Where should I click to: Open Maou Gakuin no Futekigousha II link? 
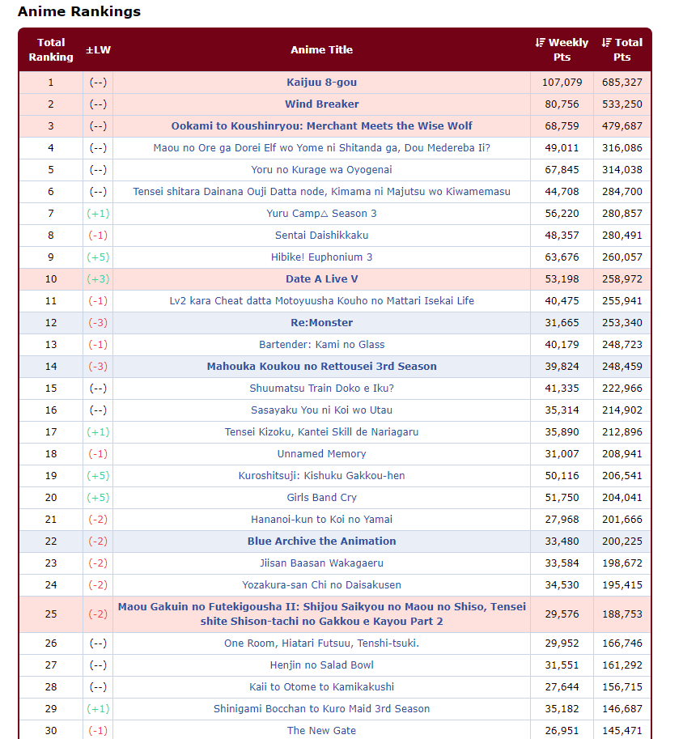(x=322, y=614)
